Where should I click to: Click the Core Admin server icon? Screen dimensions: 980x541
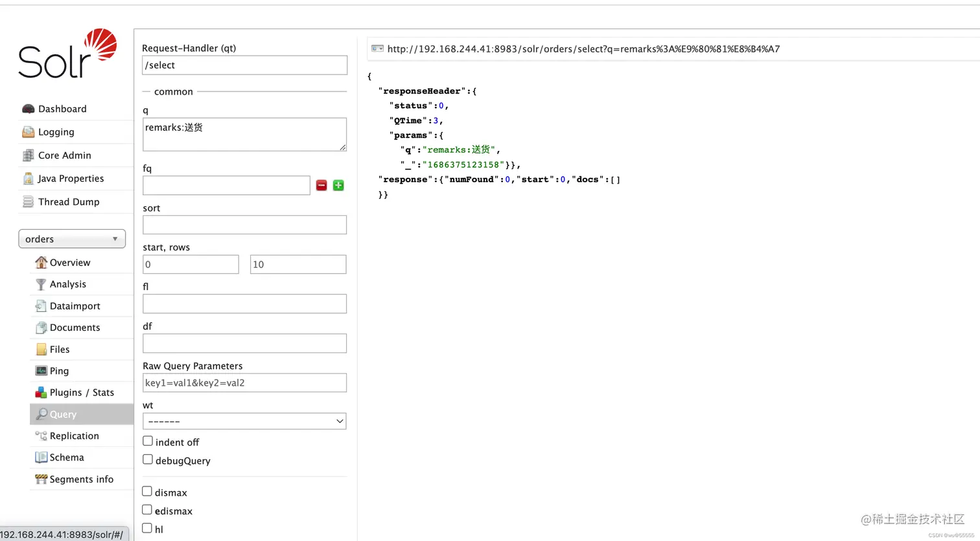point(28,156)
